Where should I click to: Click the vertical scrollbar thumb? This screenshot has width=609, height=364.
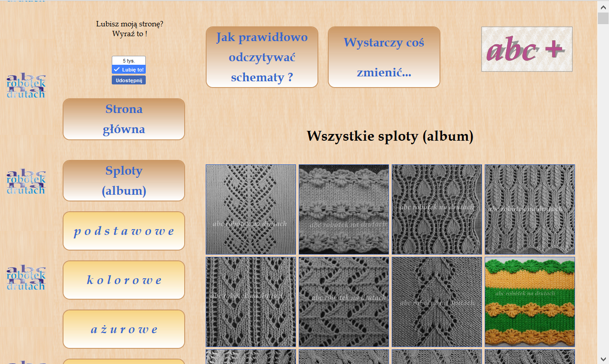tap(603, 18)
